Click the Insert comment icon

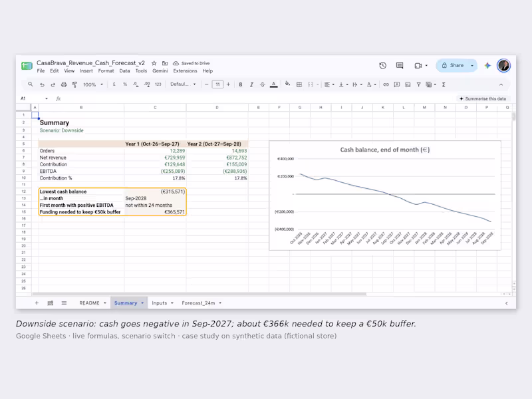pos(396,84)
